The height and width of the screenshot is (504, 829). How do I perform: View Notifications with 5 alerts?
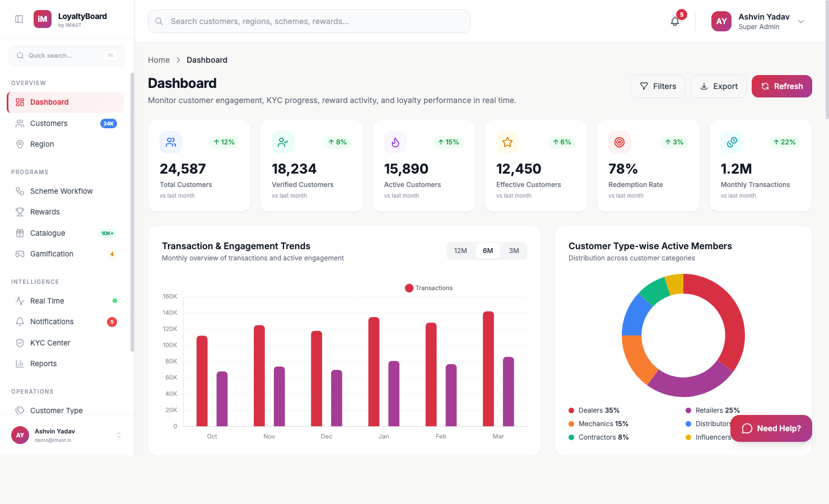52,321
